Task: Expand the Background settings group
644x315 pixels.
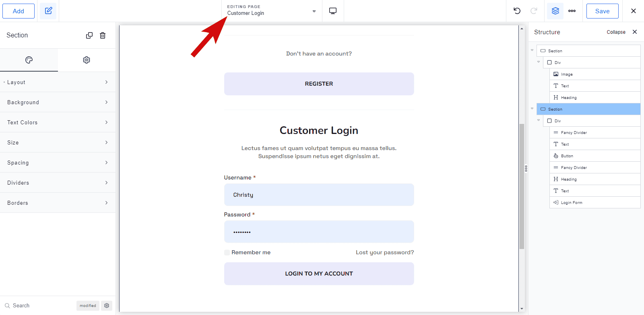Action: (x=58, y=102)
